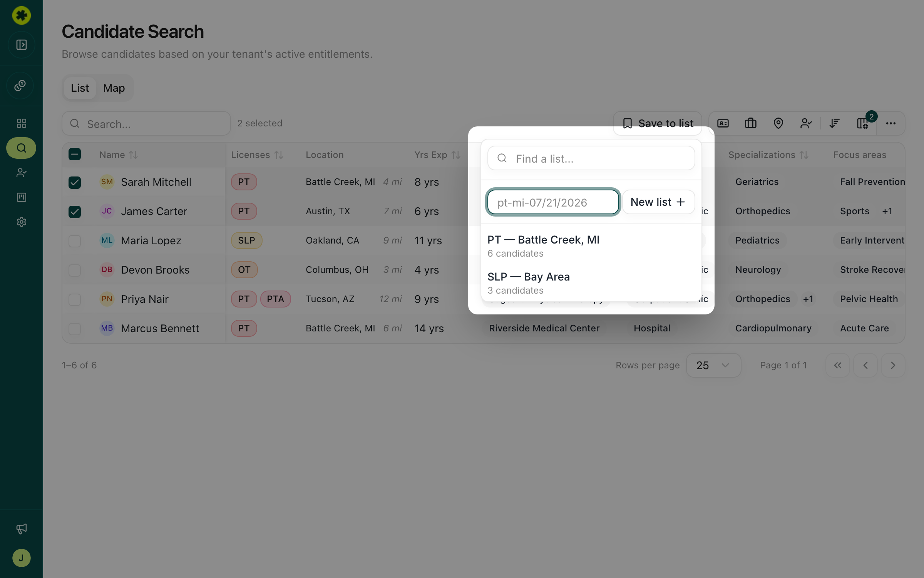Switch to the List tab

[x=80, y=88]
